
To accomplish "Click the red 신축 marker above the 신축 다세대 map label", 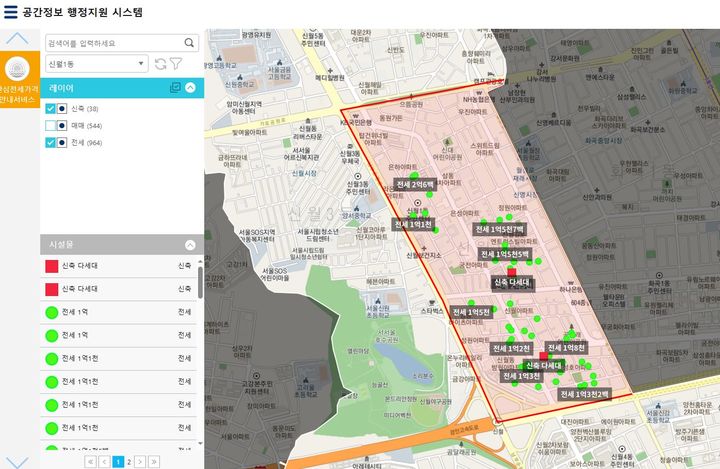I will pyautogui.click(x=512, y=271).
